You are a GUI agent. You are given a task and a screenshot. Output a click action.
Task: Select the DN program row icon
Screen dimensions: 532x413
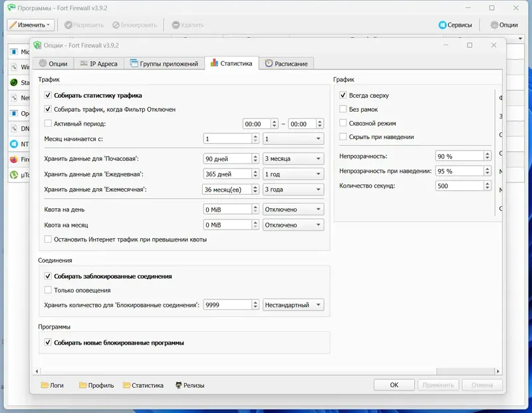[x=14, y=128]
